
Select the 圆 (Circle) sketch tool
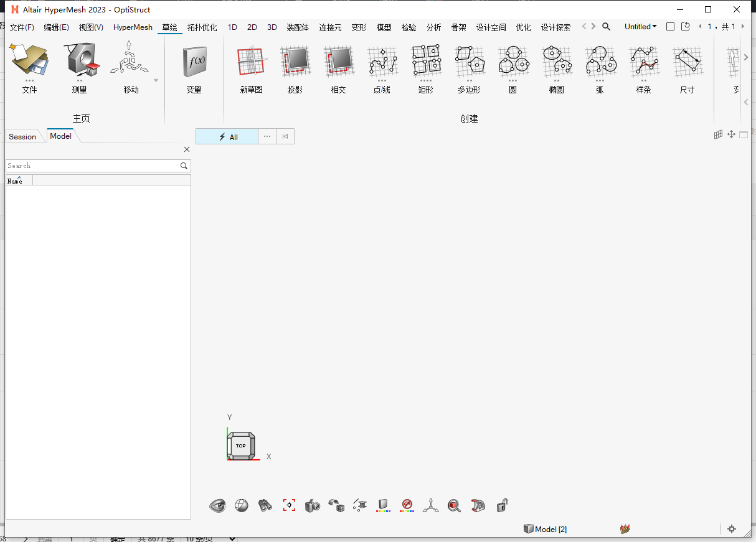pos(513,67)
